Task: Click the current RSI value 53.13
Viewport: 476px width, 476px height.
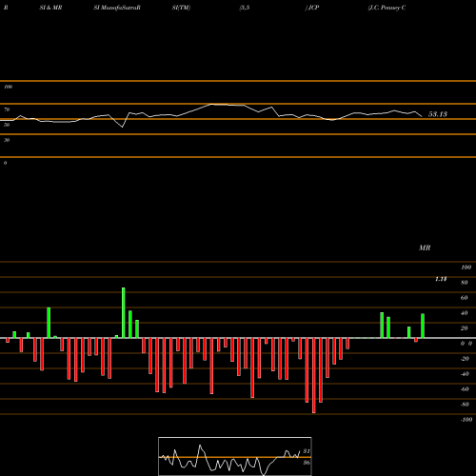Action: point(438,114)
